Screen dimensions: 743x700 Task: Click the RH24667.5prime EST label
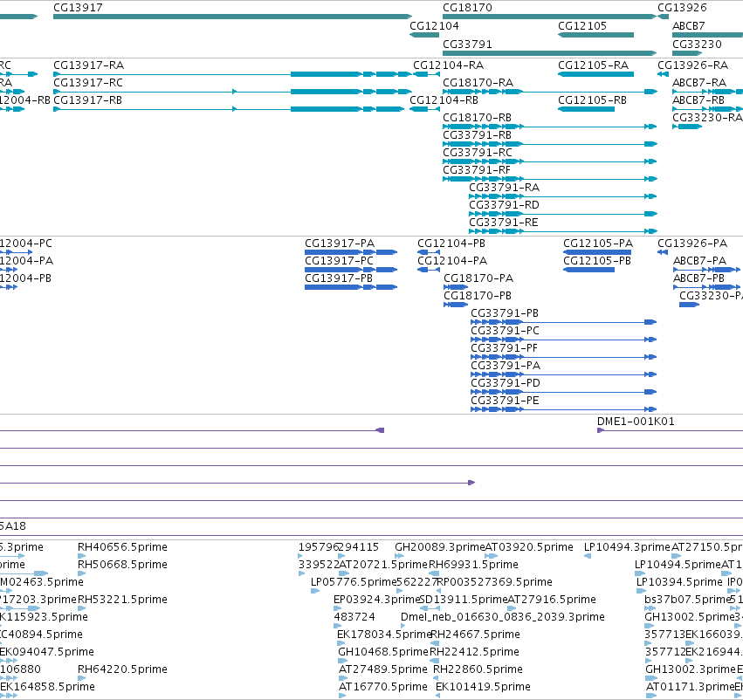point(475,635)
